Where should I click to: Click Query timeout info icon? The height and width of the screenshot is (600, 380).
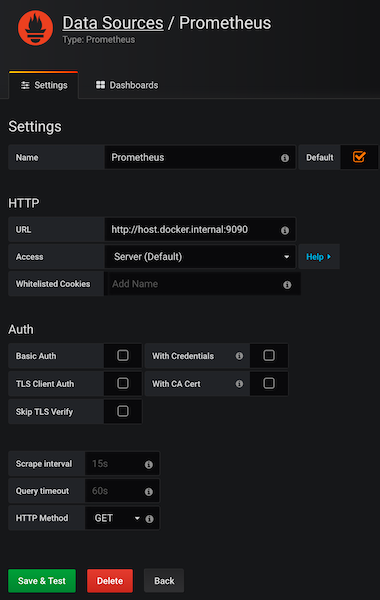pos(149,492)
